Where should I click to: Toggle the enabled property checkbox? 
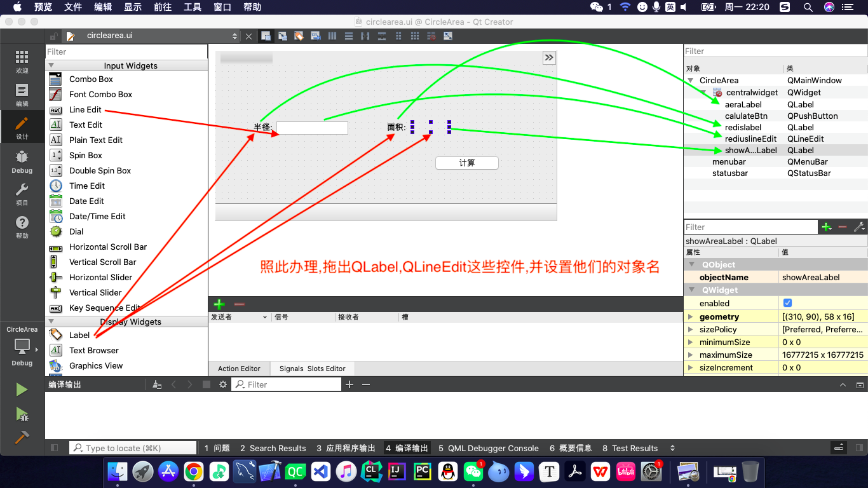pyautogui.click(x=788, y=303)
